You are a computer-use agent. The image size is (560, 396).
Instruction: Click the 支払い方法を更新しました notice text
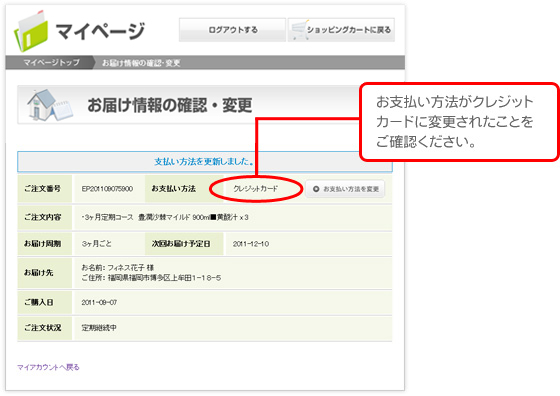click(204, 162)
